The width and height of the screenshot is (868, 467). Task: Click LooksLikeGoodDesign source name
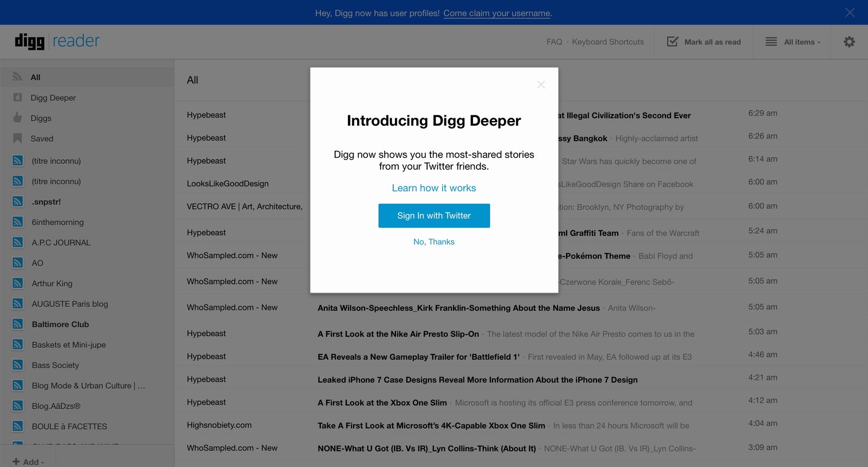[227, 184]
